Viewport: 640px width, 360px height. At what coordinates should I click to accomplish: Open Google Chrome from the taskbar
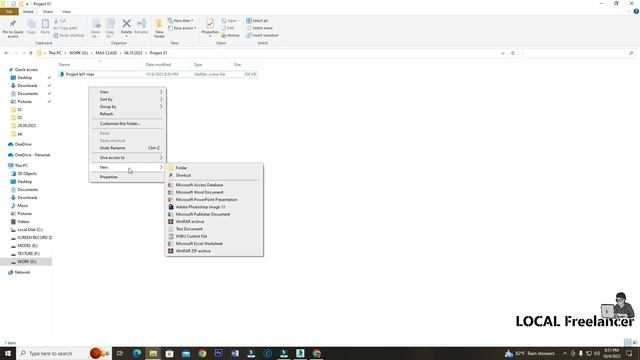pos(202,353)
